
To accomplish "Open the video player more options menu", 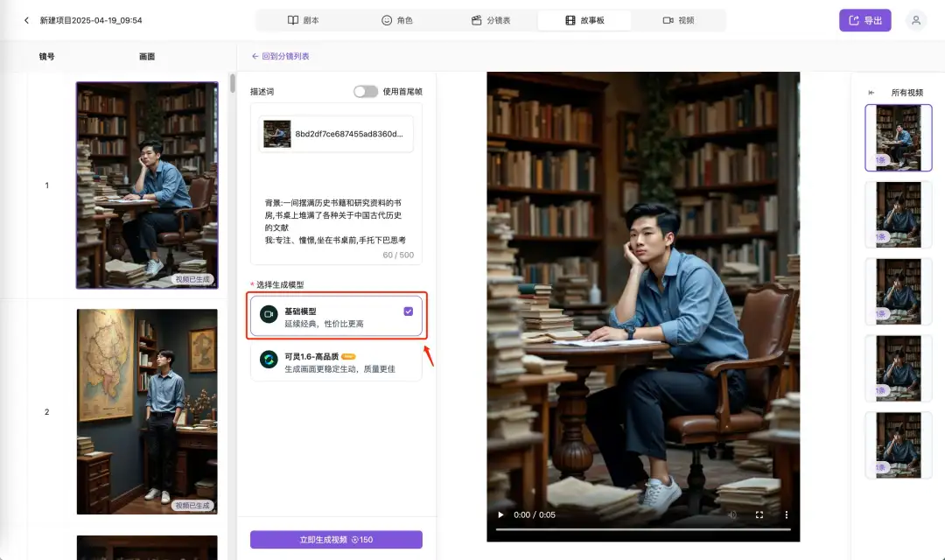I will (x=786, y=514).
